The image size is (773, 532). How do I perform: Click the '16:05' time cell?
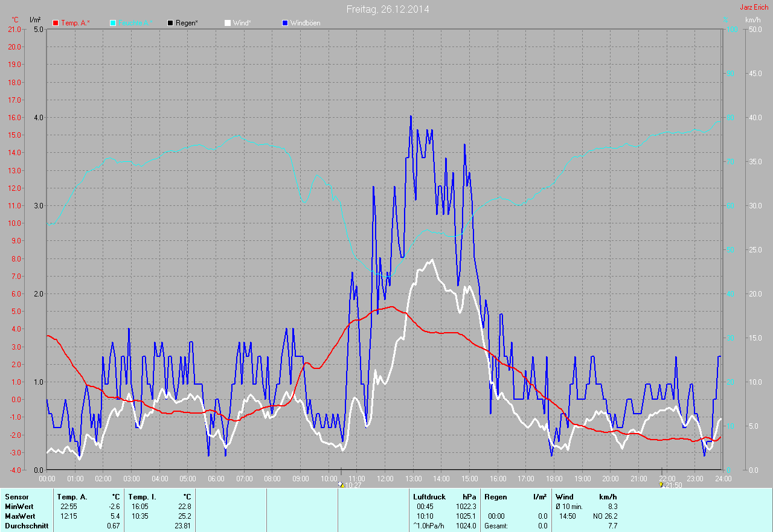140,507
